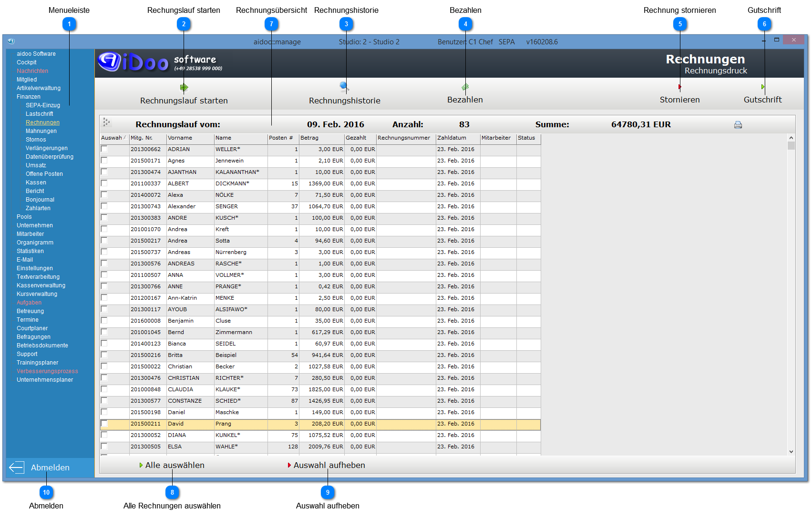Open the Rechnungen link in sidebar
Image resolution: width=812 pixels, height=518 pixels.
coord(42,122)
